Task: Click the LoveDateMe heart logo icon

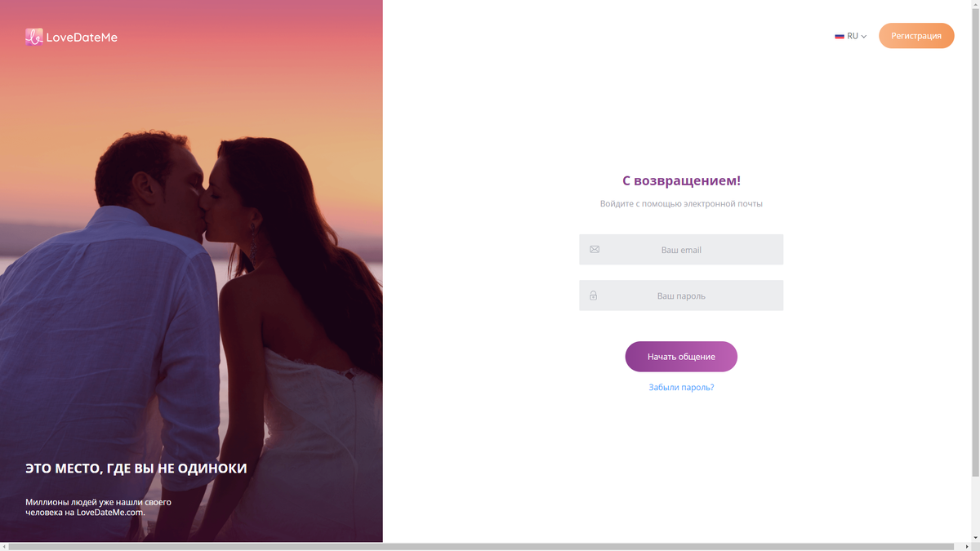Action: pyautogui.click(x=33, y=37)
